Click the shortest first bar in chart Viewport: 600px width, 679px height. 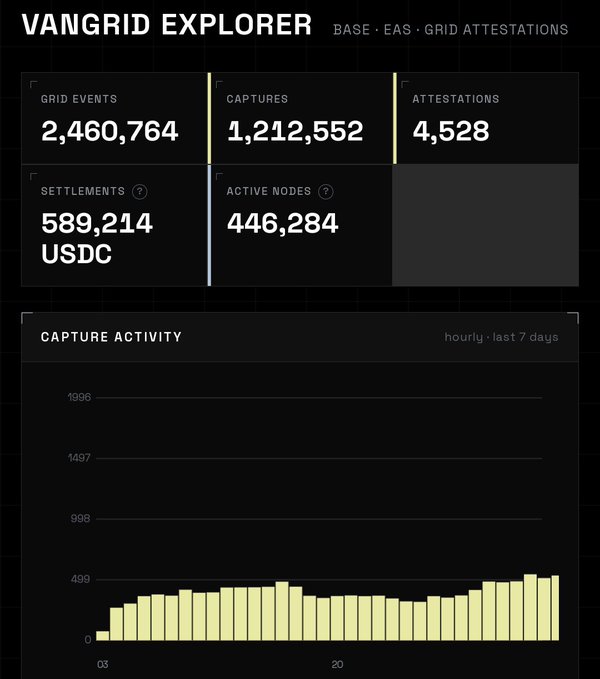point(103,636)
